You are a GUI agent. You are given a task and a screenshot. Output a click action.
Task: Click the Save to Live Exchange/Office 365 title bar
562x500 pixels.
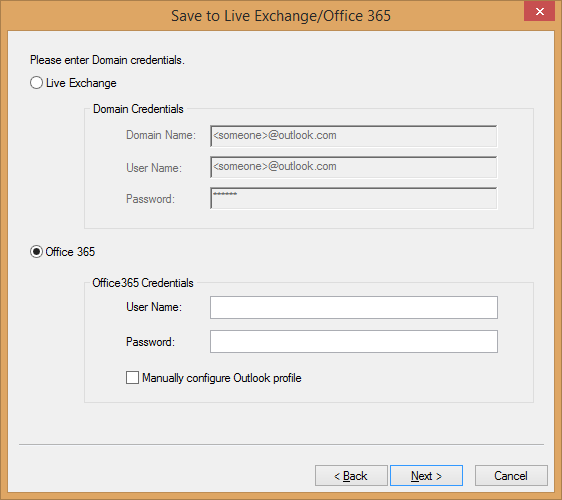click(281, 16)
